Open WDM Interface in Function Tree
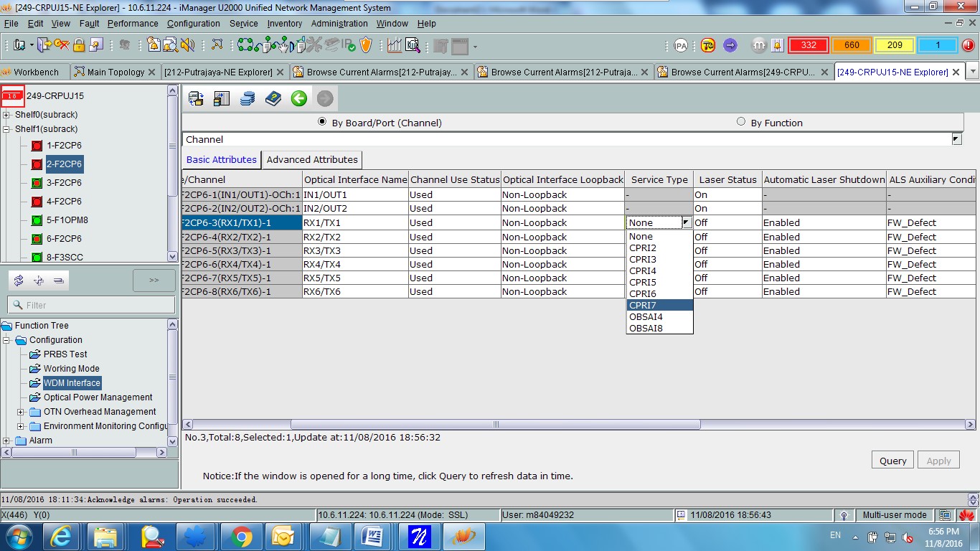 point(72,383)
